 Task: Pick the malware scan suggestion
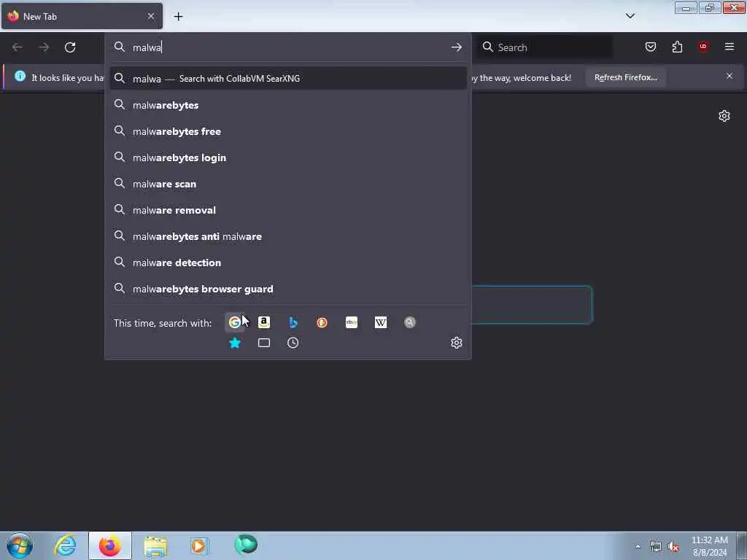[288, 184]
